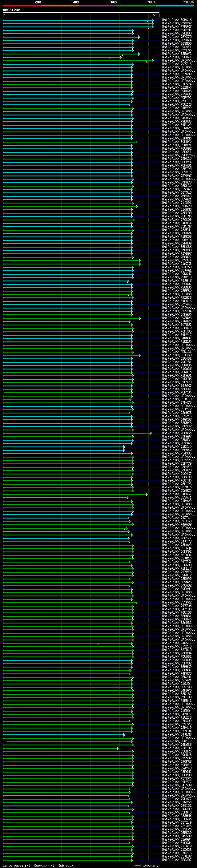The image size is (197, 868).
Task: Select hit UniRef100_C1AZX8
Action: (177, 264)
